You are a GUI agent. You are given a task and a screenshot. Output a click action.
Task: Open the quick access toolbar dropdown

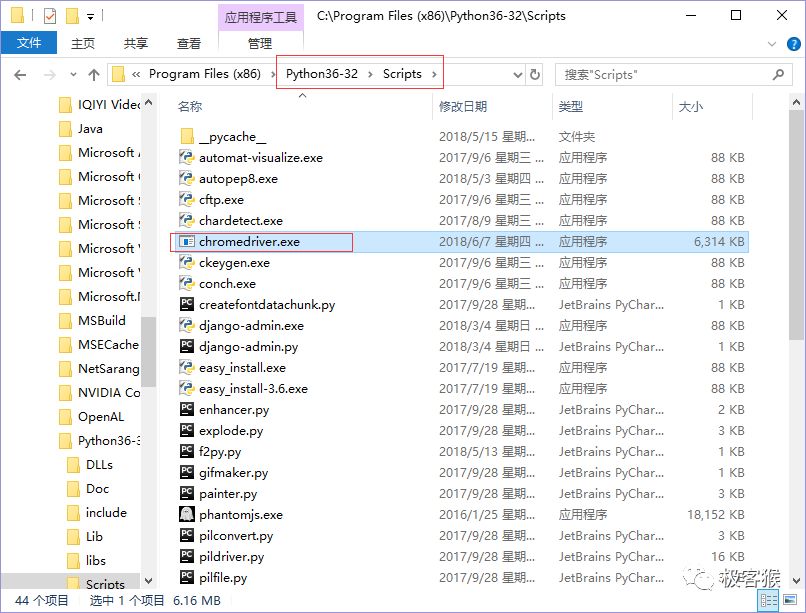click(x=90, y=17)
